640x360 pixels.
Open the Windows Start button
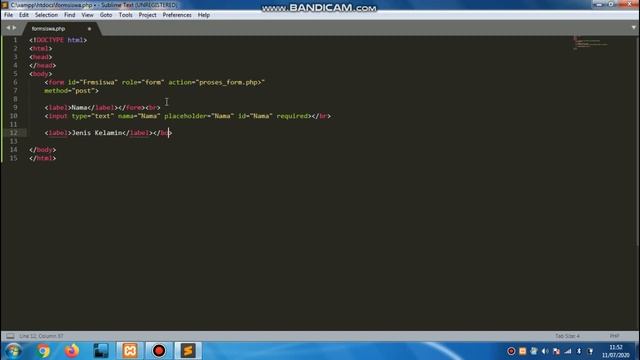(x=13, y=351)
